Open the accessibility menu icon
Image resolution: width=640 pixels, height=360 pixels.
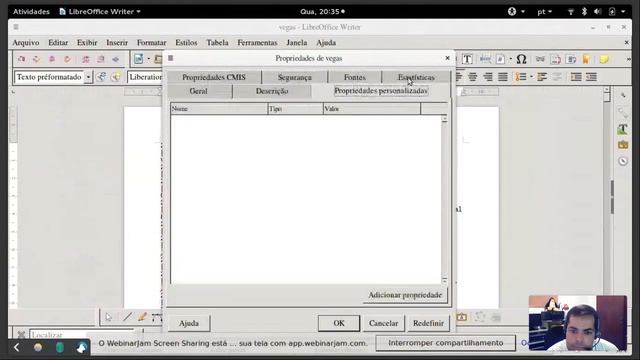pos(516,11)
